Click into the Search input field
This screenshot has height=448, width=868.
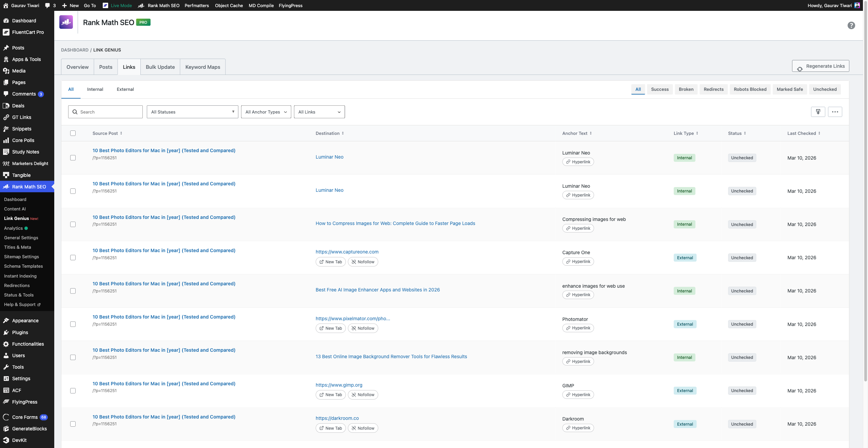(109, 112)
